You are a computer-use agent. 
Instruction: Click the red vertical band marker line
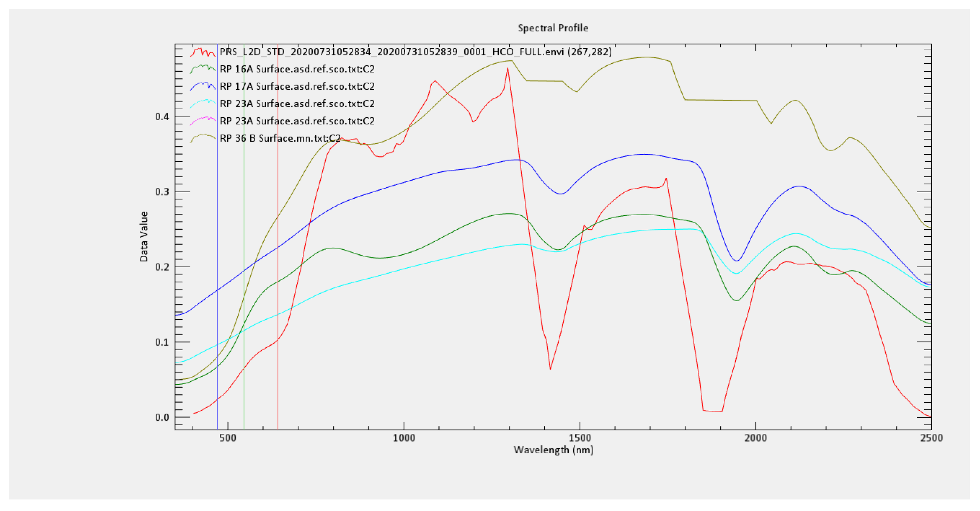click(278, 171)
